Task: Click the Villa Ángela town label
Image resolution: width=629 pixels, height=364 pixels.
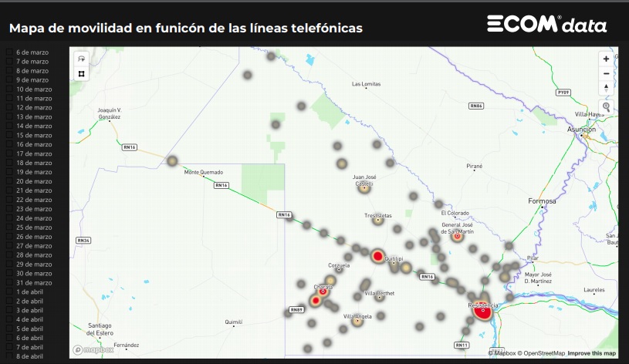Action: point(357,316)
